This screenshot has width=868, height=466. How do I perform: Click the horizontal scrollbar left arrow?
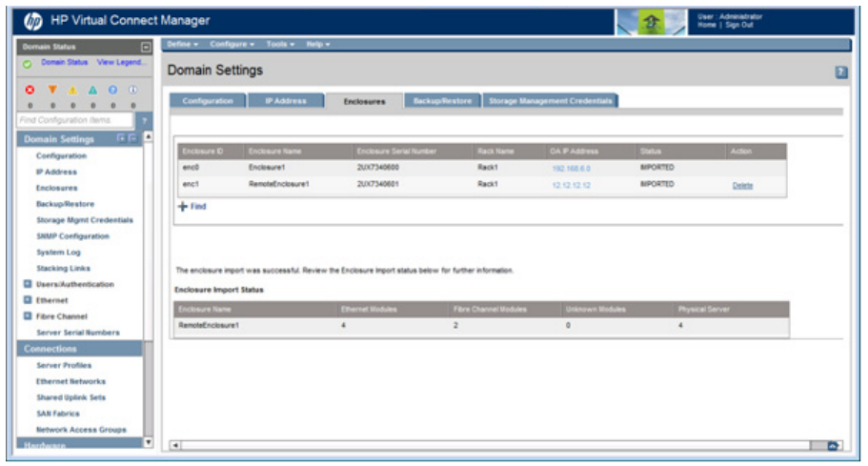tap(175, 445)
